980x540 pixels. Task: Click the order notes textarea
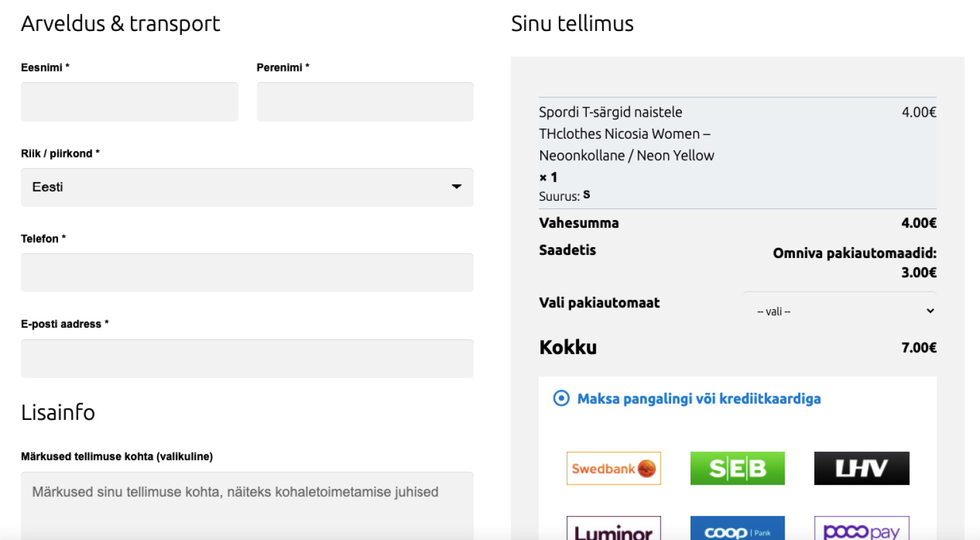(x=247, y=506)
